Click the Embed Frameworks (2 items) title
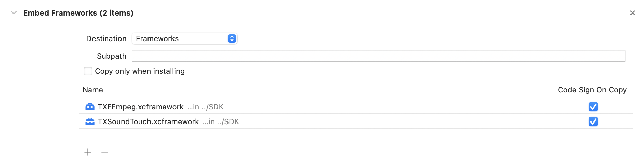 click(78, 13)
